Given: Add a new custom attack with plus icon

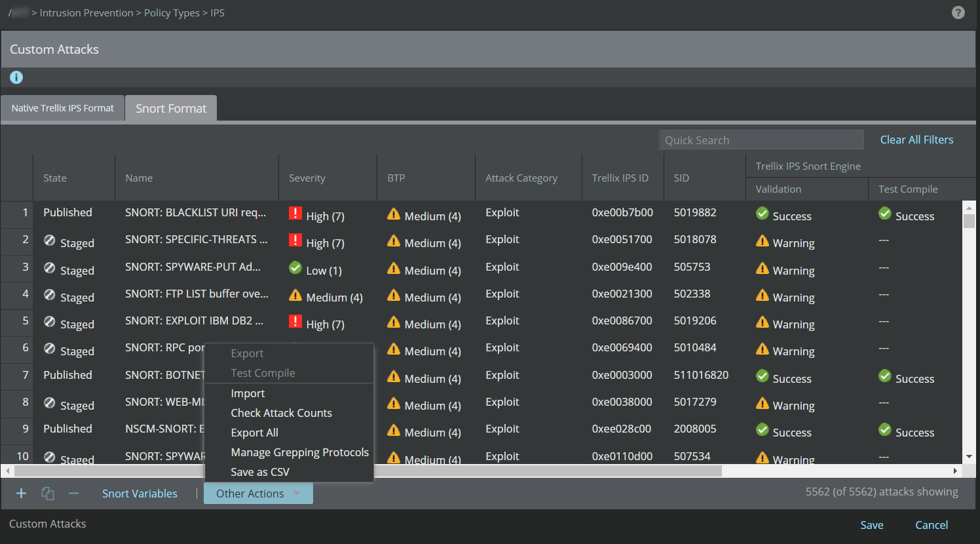Looking at the screenshot, I should click(21, 494).
